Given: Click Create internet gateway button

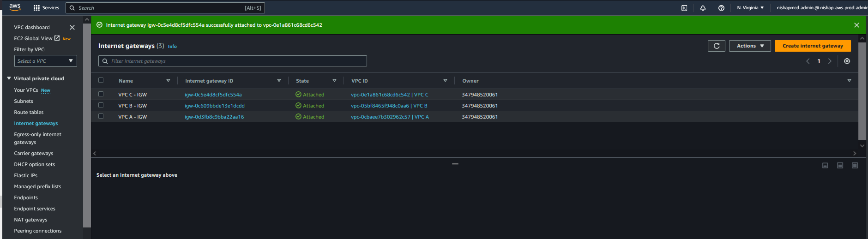Looking at the screenshot, I should tap(813, 46).
